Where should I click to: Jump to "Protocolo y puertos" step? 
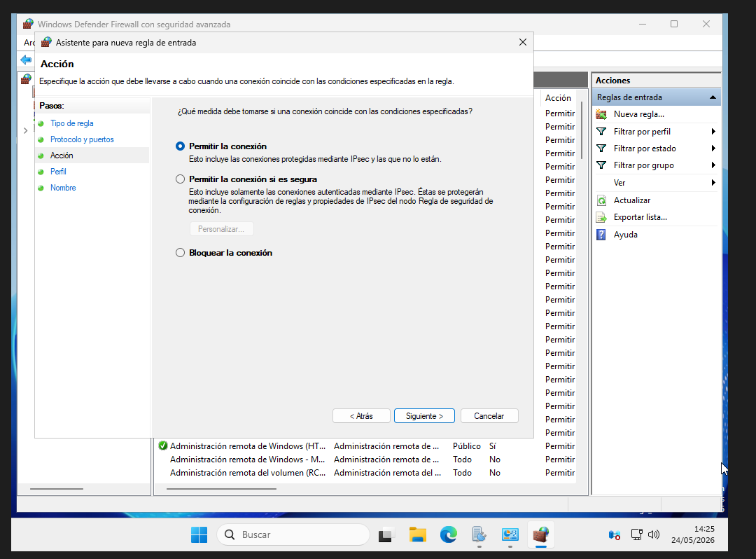tap(82, 139)
